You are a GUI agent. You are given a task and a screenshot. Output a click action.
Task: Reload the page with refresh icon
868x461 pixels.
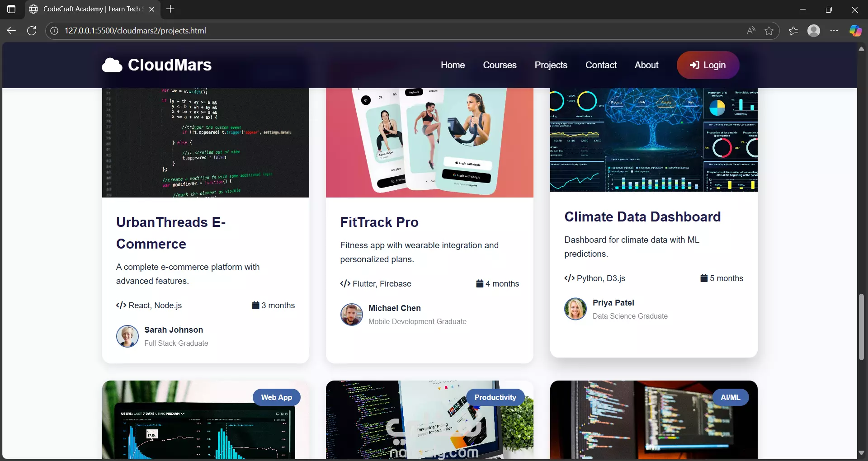pyautogui.click(x=32, y=31)
